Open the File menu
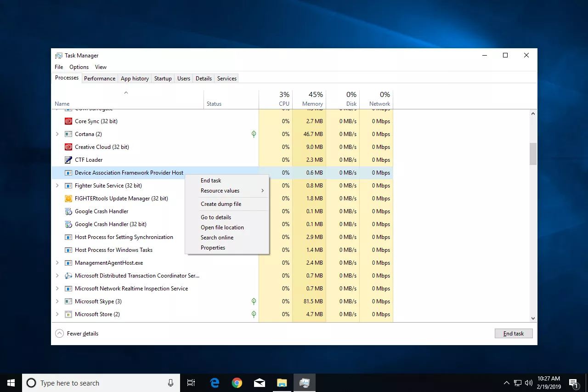Screen dimensions: 588x392 click(x=59, y=67)
